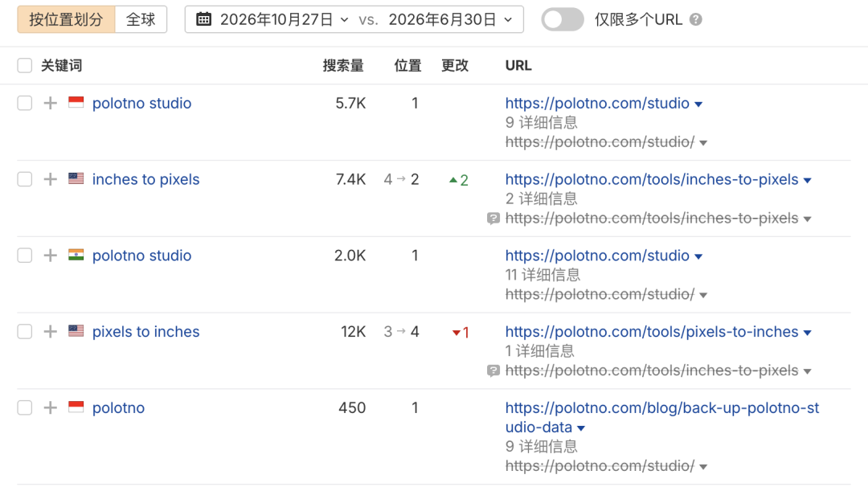868x487 pixels.
Task: Click the green ▲2 position change
Action: [458, 180]
